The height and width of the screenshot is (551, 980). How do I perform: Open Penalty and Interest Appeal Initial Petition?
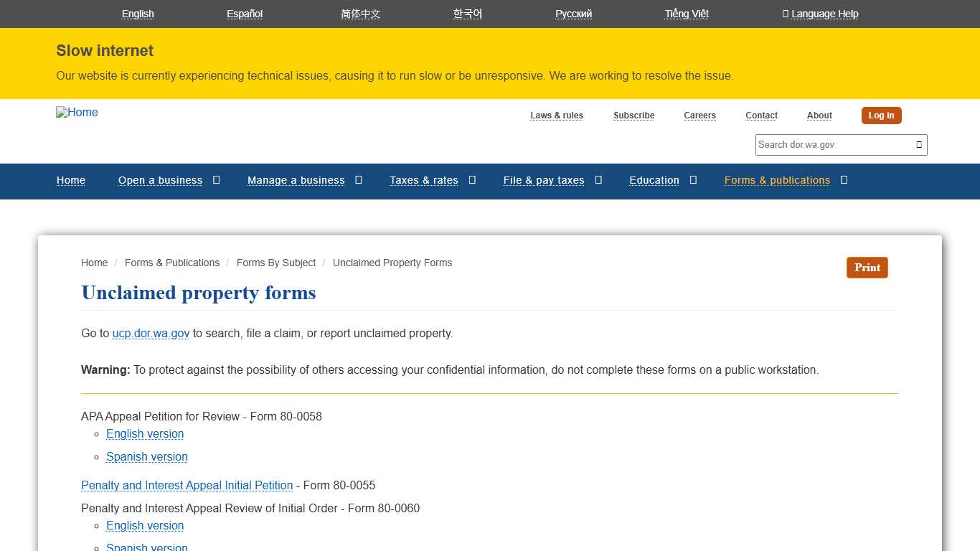[187, 485]
